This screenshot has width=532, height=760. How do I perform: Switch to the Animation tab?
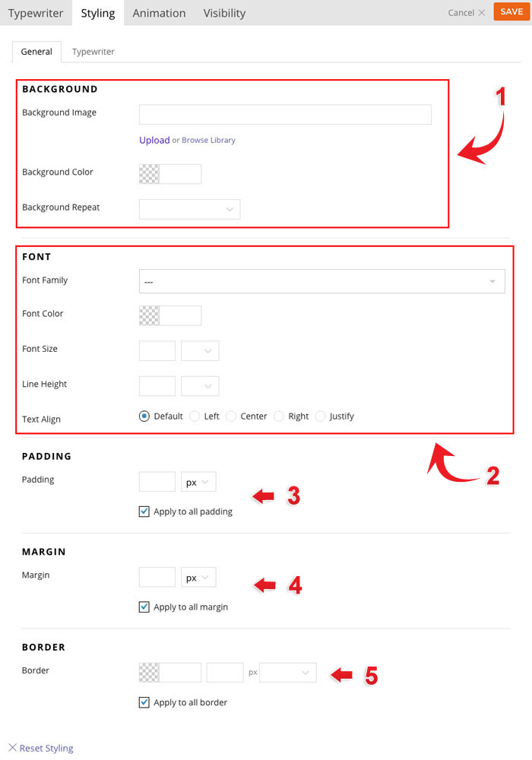(159, 13)
